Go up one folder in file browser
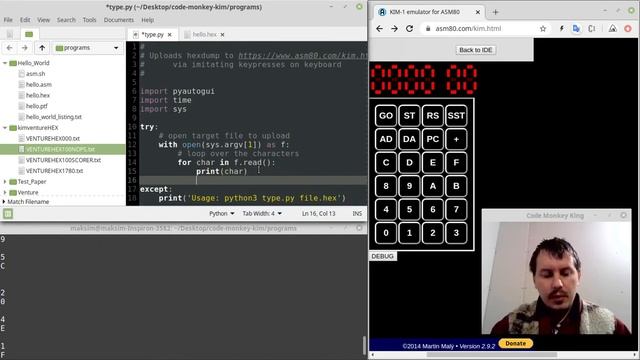This screenshot has width=640, height=360. (x=42, y=48)
